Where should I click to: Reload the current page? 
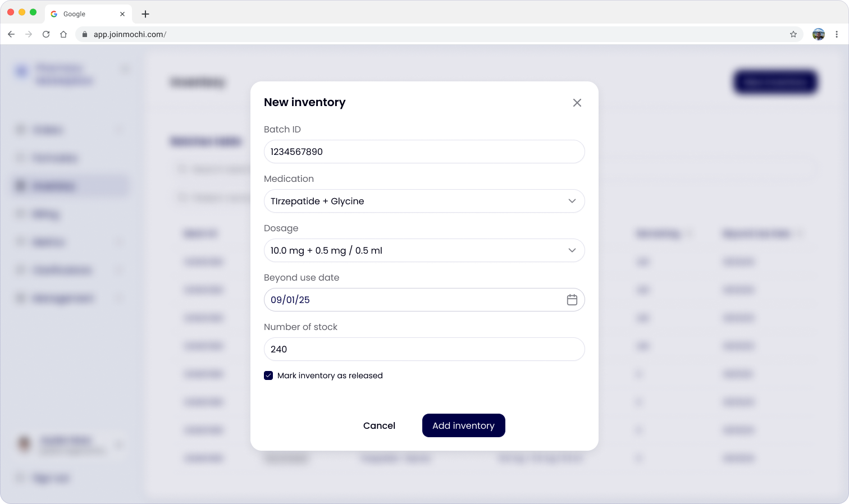tap(46, 34)
